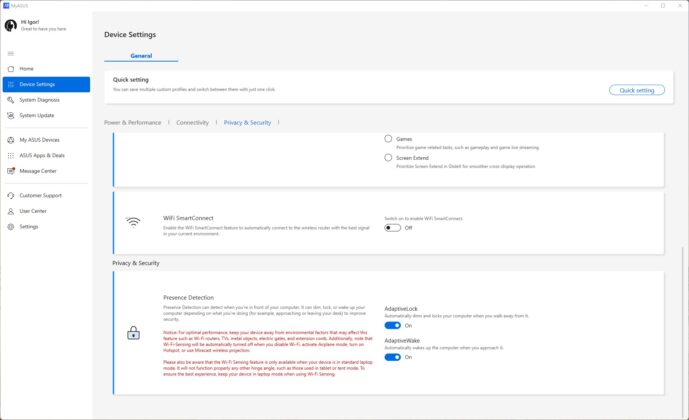
Task: Click the Device Settings sidebar icon
Action: pos(11,84)
